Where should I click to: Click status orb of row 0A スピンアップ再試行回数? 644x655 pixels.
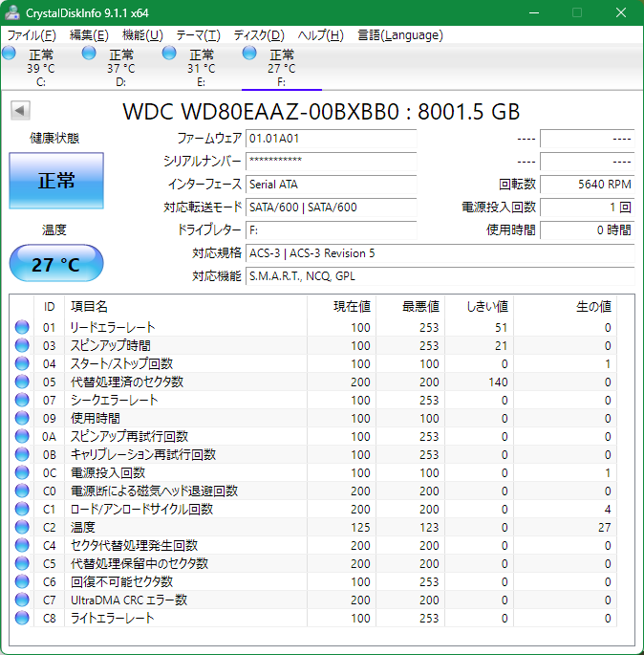point(22,436)
